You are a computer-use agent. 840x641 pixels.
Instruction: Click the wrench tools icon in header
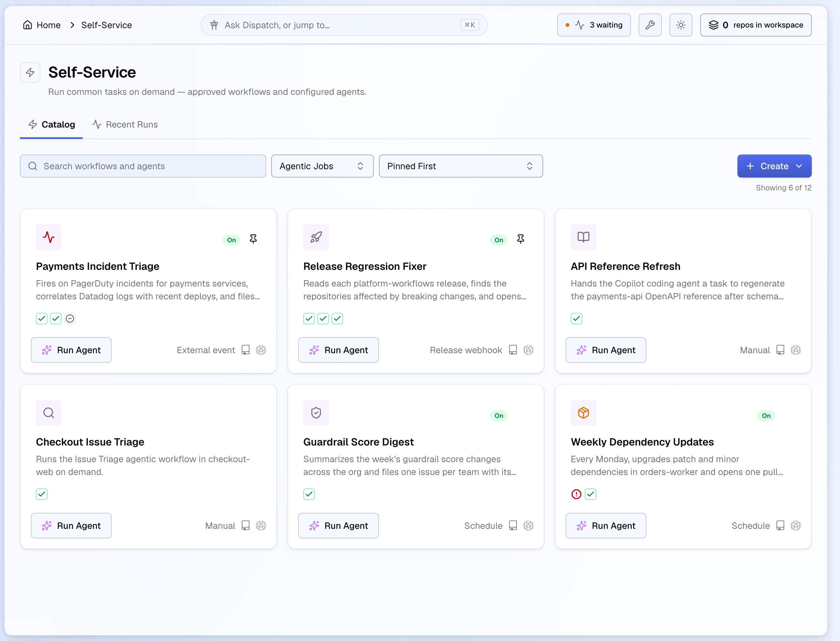pyautogui.click(x=650, y=25)
